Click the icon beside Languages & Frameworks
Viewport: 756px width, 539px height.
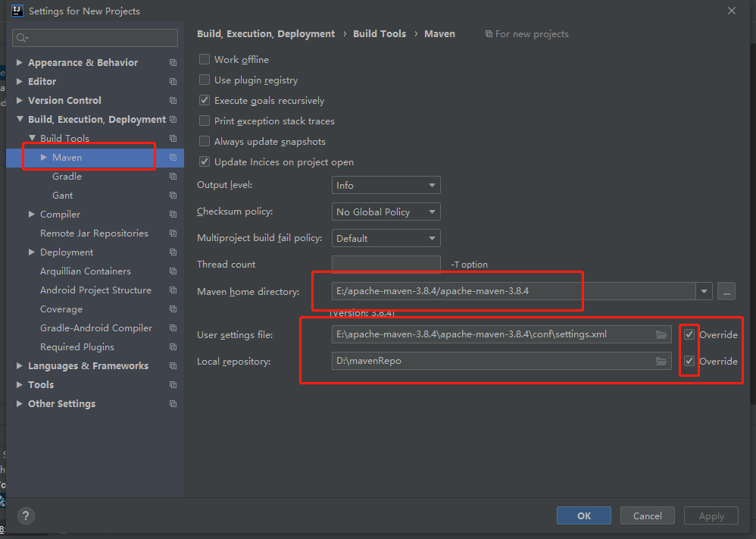pos(173,365)
